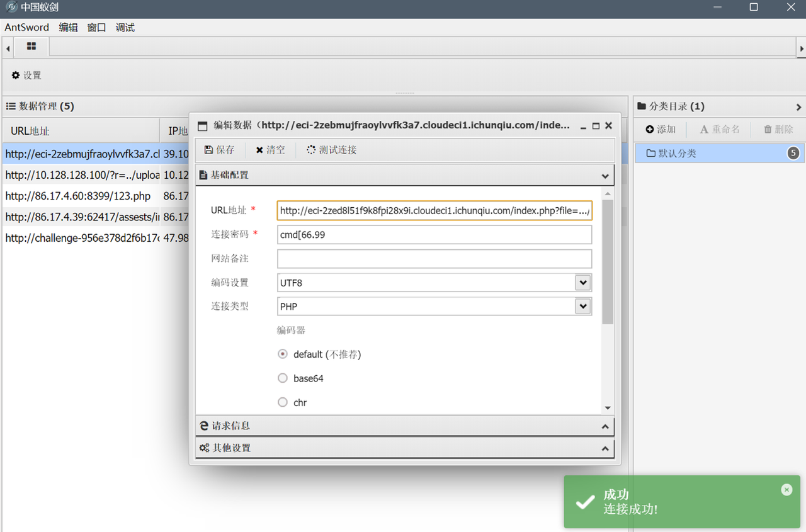Screen dimensions: 806x532
Task: Select the base64 encoder radio
Action: tap(283, 378)
